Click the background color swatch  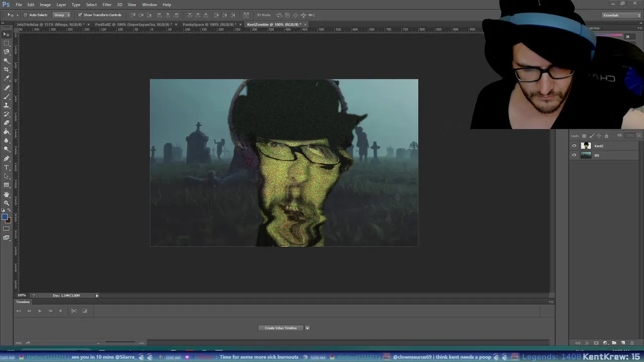tap(8, 220)
